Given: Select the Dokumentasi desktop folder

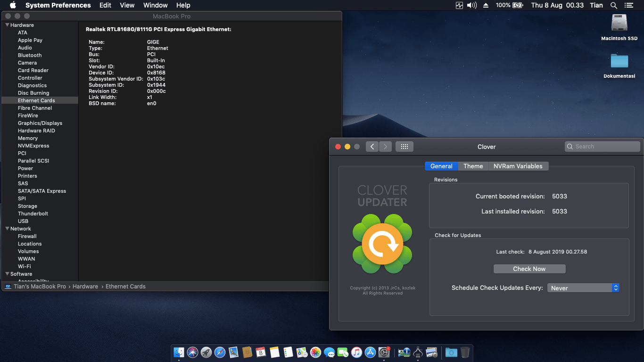Looking at the screenshot, I should pos(619,66).
